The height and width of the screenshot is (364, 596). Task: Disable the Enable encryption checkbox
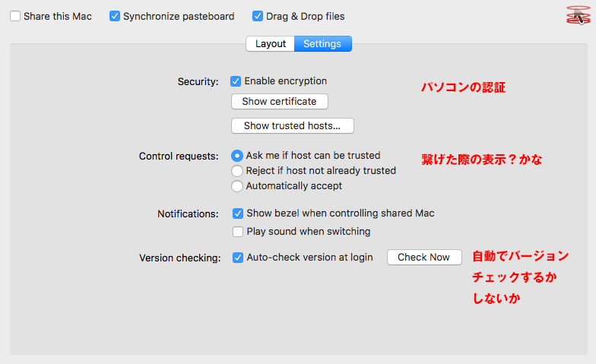coord(236,81)
